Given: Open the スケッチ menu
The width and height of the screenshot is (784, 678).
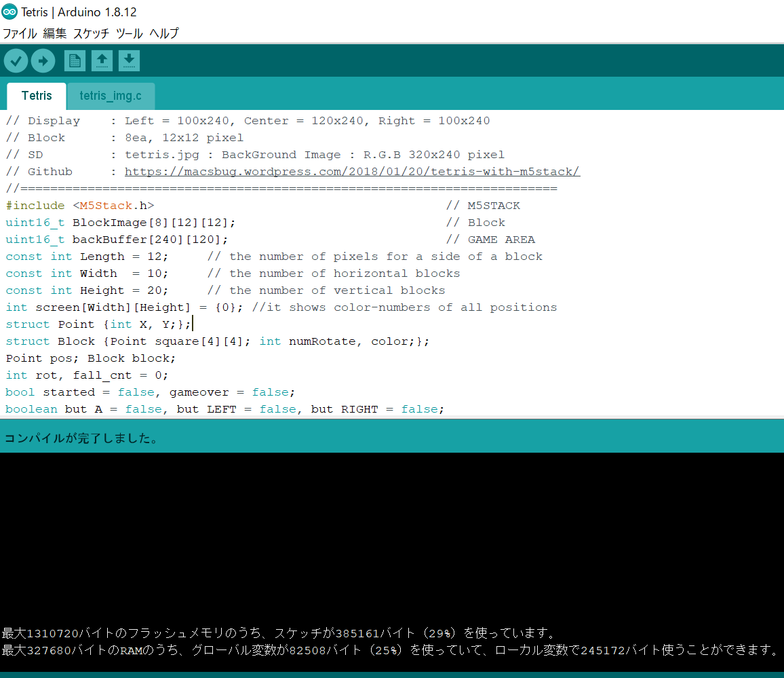Looking at the screenshot, I should (91, 33).
